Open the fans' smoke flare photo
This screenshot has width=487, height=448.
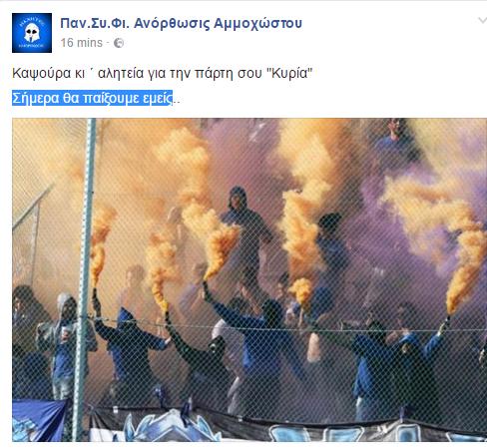click(249, 279)
